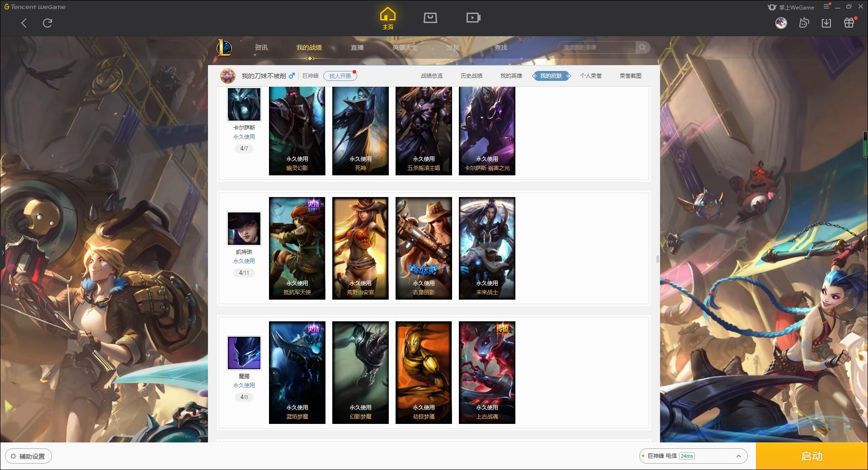Screen dimensions: 868x470
Task: Open 辅助设置 settings button
Action: pos(28,456)
